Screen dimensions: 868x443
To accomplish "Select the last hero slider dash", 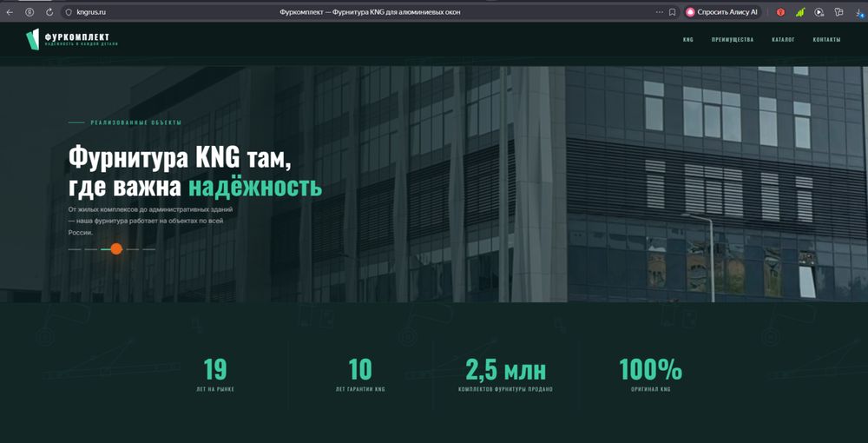I will point(149,249).
